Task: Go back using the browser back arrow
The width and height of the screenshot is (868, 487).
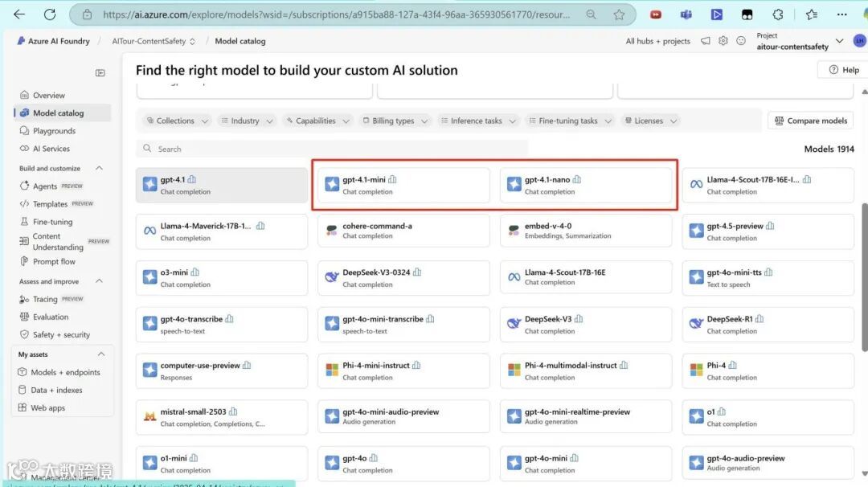Action: [19, 14]
